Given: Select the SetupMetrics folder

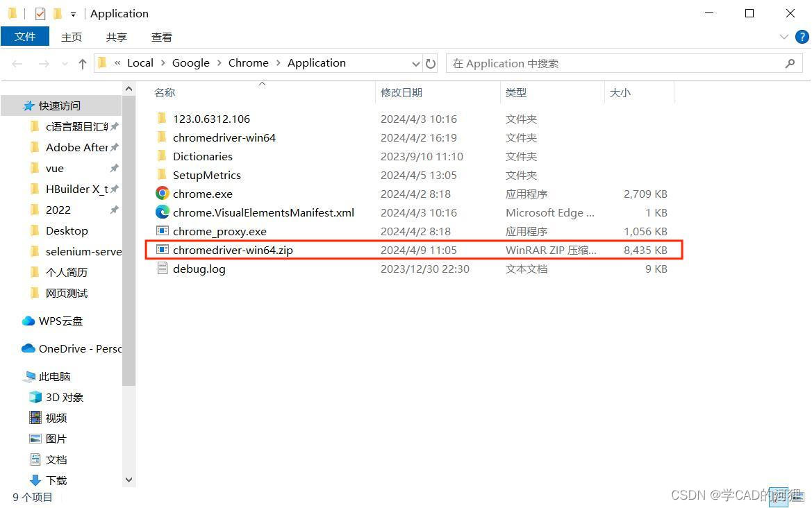Looking at the screenshot, I should point(206,175).
